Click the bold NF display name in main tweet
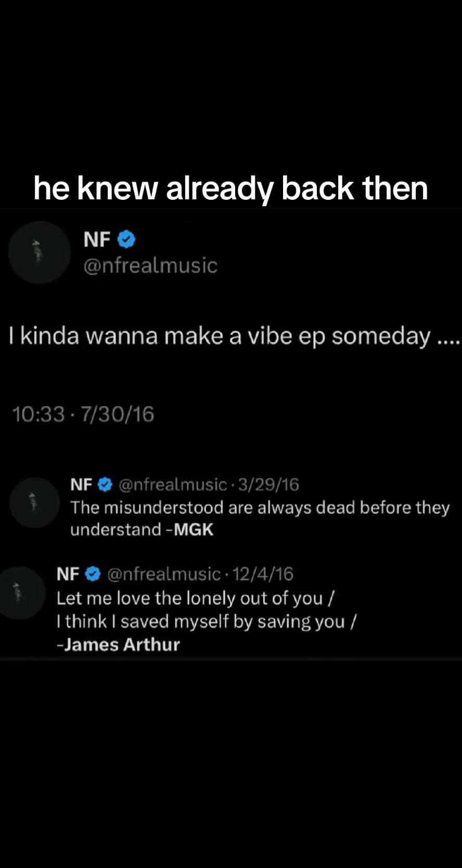The image size is (462, 868). (x=97, y=239)
